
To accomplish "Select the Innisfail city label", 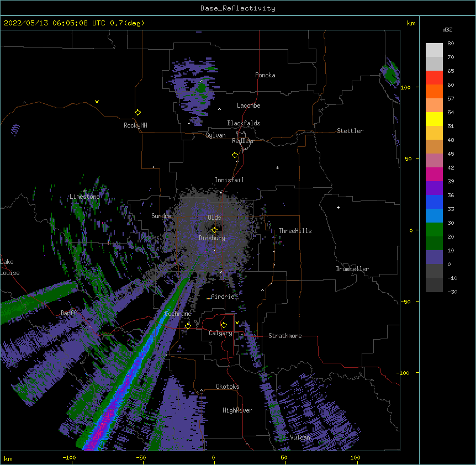I will [229, 180].
